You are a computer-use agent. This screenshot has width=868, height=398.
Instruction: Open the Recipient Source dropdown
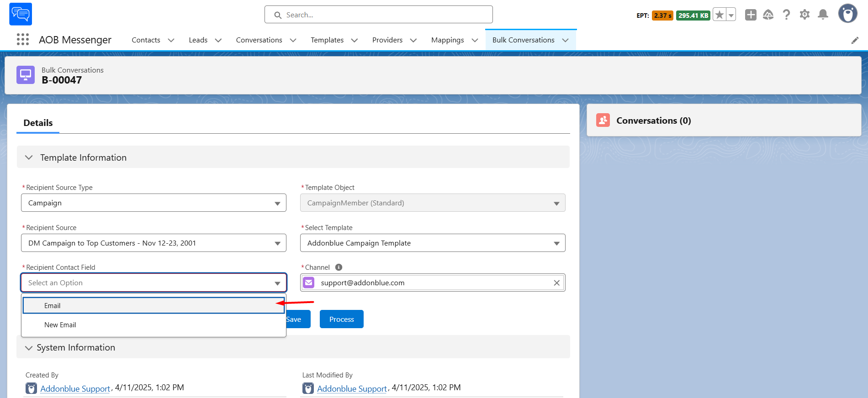pos(153,243)
